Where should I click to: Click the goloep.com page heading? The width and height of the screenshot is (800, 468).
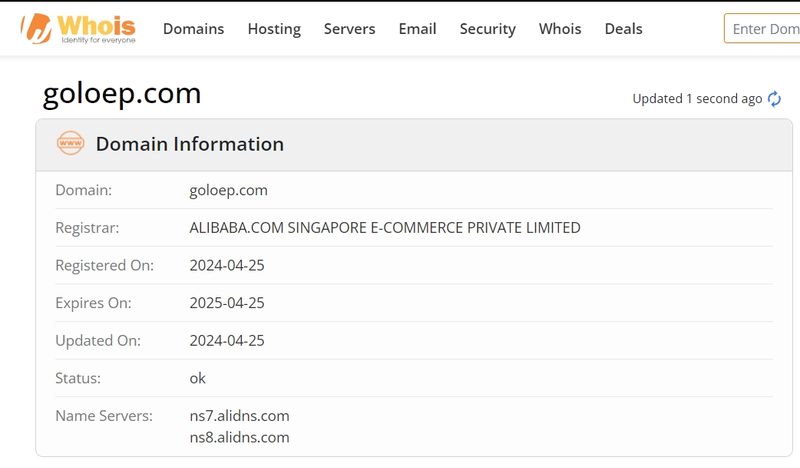pyautogui.click(x=122, y=94)
